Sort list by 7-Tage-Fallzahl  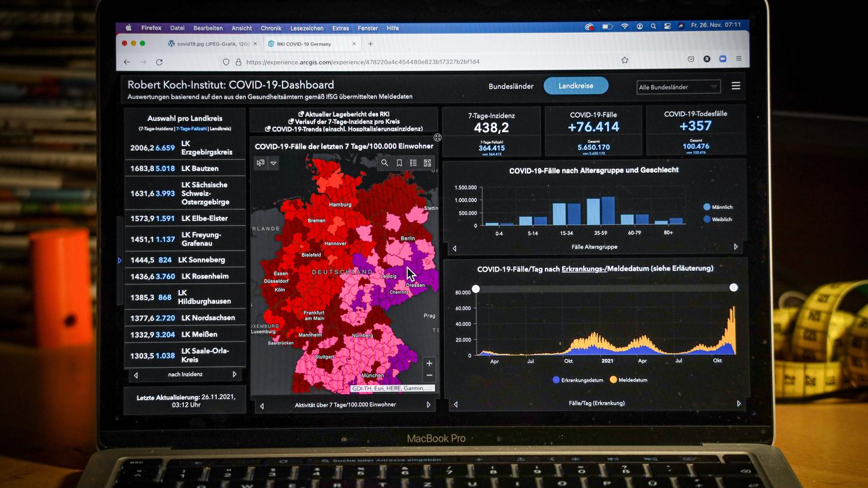click(192, 129)
